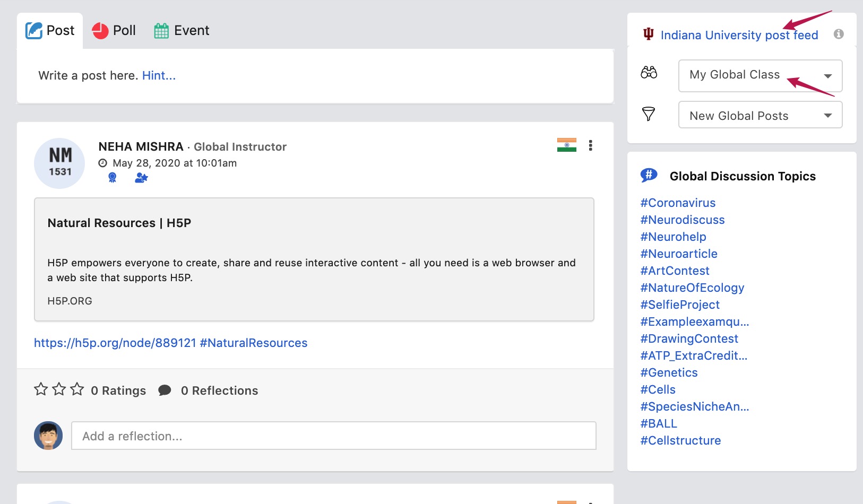Open the three-dot post options menu
Viewport: 863px width, 504px height.
tap(590, 145)
